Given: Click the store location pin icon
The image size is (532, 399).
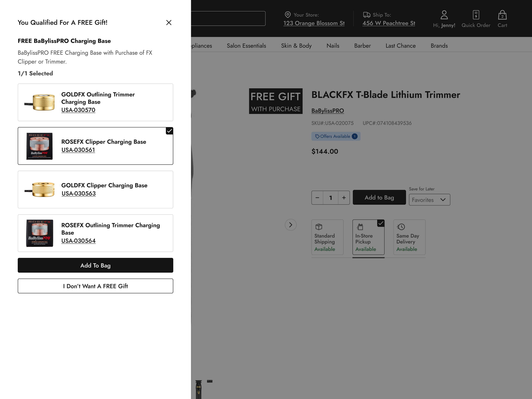Looking at the screenshot, I should click(288, 15).
